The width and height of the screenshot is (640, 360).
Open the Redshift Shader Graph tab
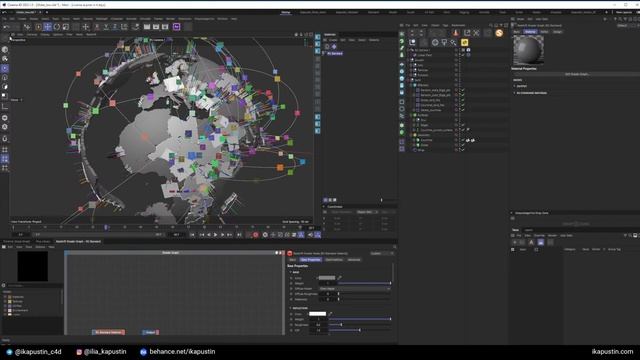78,242
